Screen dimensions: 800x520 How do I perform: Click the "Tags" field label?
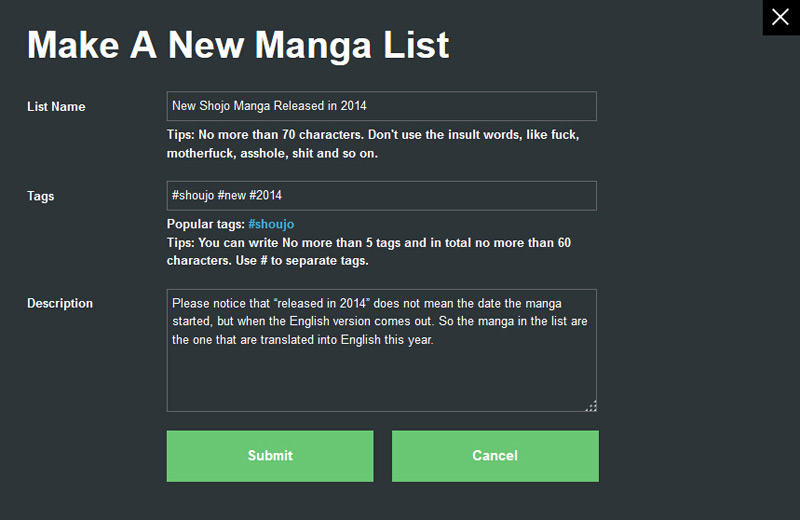[x=41, y=197]
